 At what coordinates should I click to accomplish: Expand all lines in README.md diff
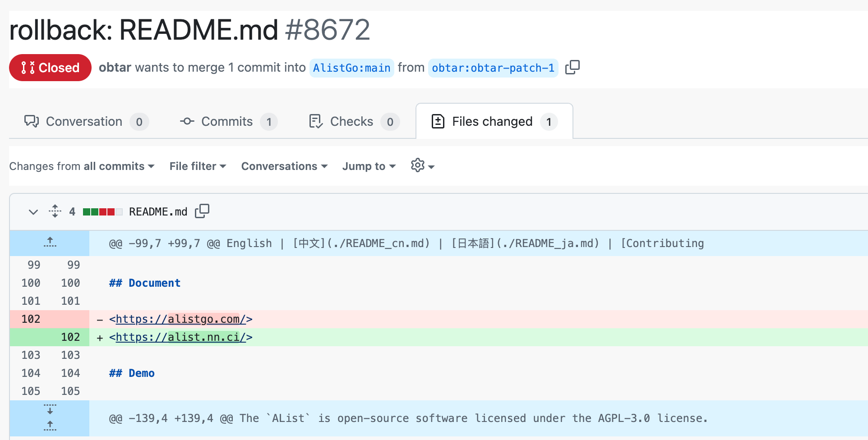pos(55,211)
